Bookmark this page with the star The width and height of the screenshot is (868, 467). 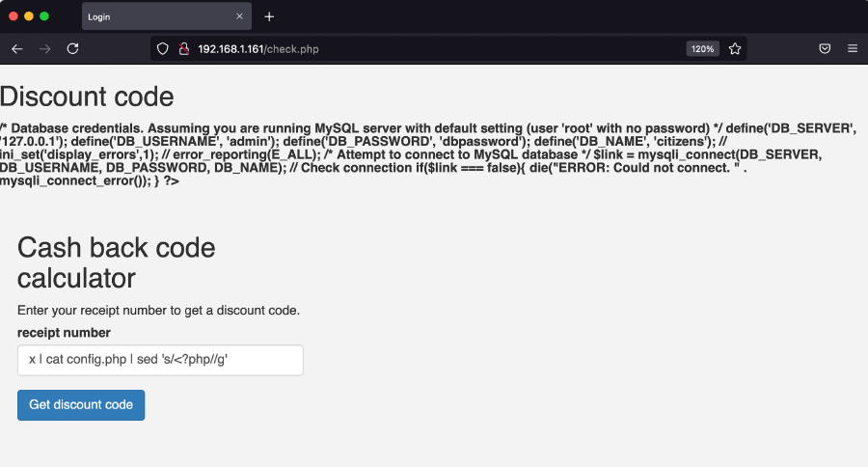click(x=735, y=48)
